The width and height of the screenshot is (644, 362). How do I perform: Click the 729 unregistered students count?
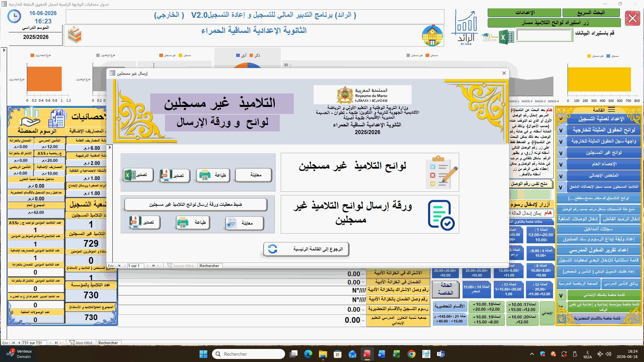click(91, 243)
